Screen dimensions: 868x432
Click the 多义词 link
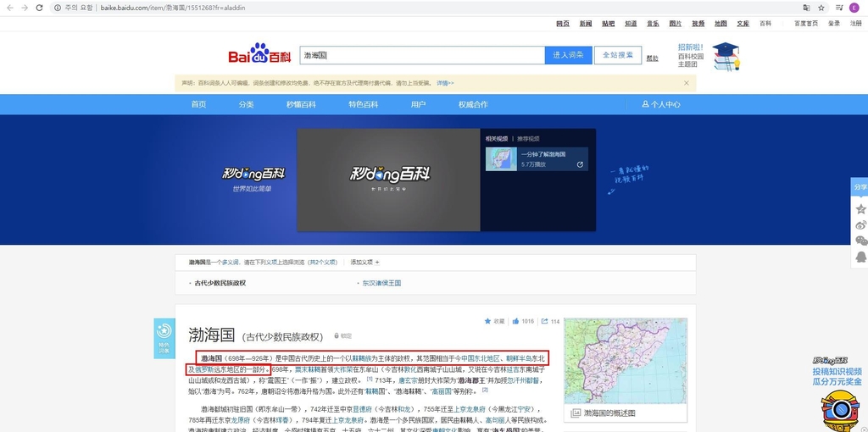[x=230, y=263]
